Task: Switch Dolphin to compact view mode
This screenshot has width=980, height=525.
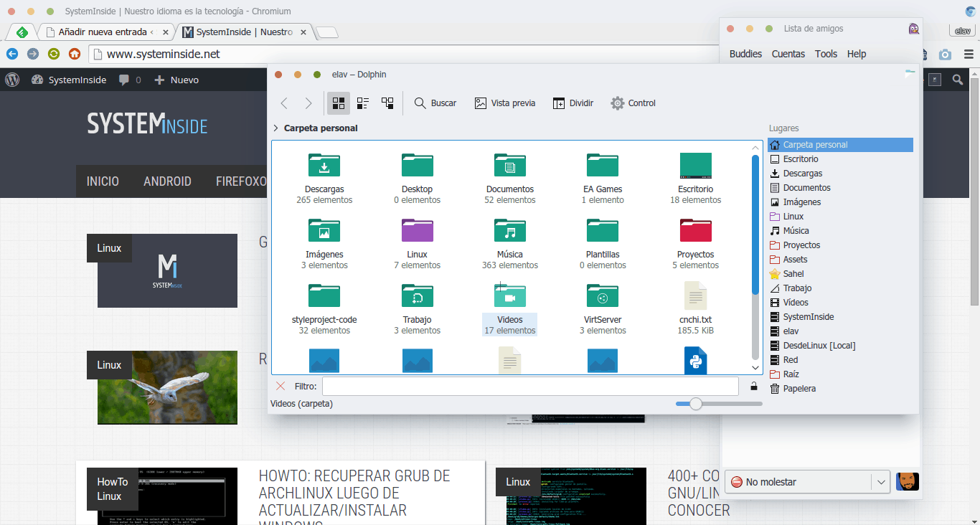Action: click(x=363, y=103)
